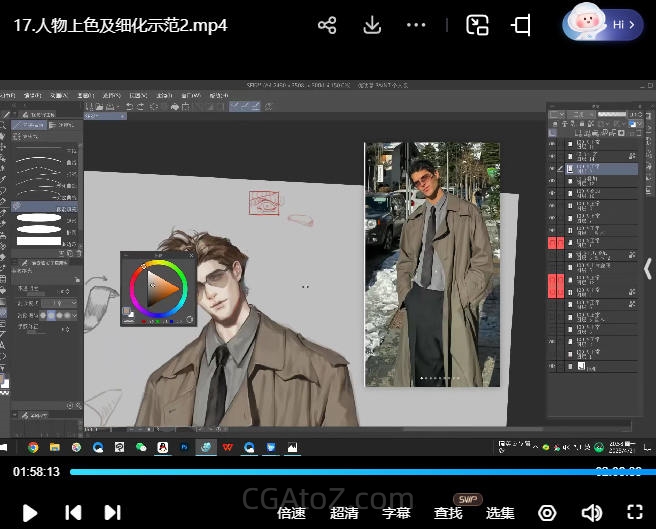Viewport: 656px width, 529px height.
Task: Open the 超清 quality selector
Action: [x=343, y=513]
